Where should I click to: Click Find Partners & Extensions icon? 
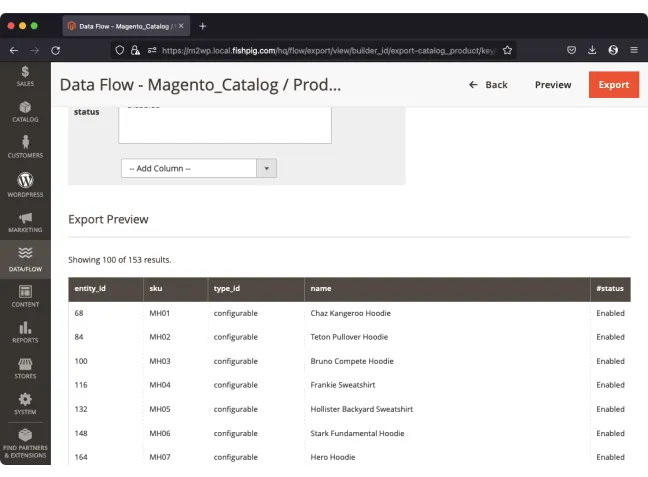pyautogui.click(x=25, y=443)
